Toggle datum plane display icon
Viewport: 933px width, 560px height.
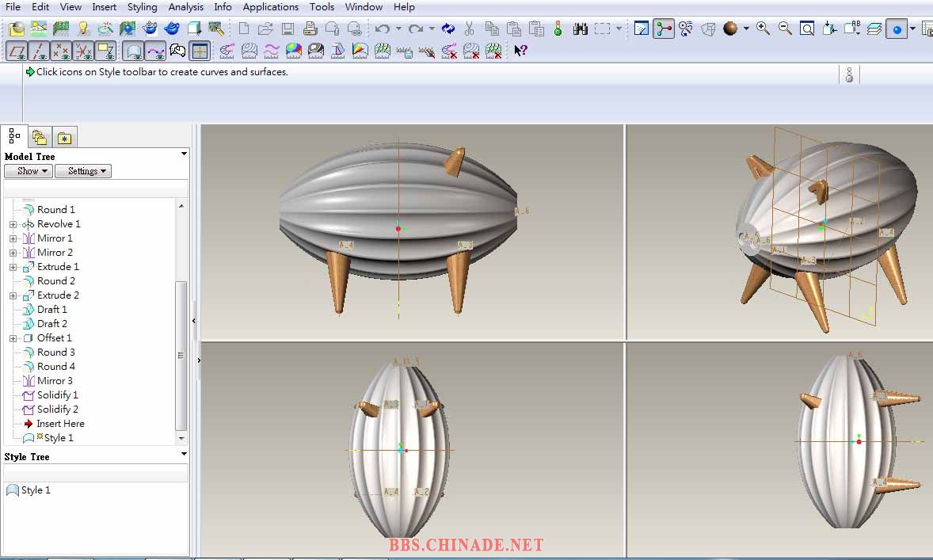coord(17,51)
